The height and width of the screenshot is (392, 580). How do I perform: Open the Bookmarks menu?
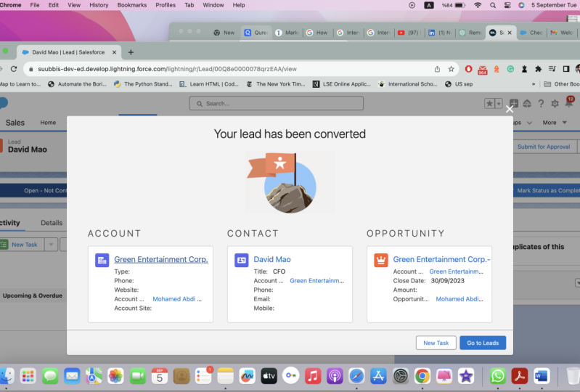131,5
